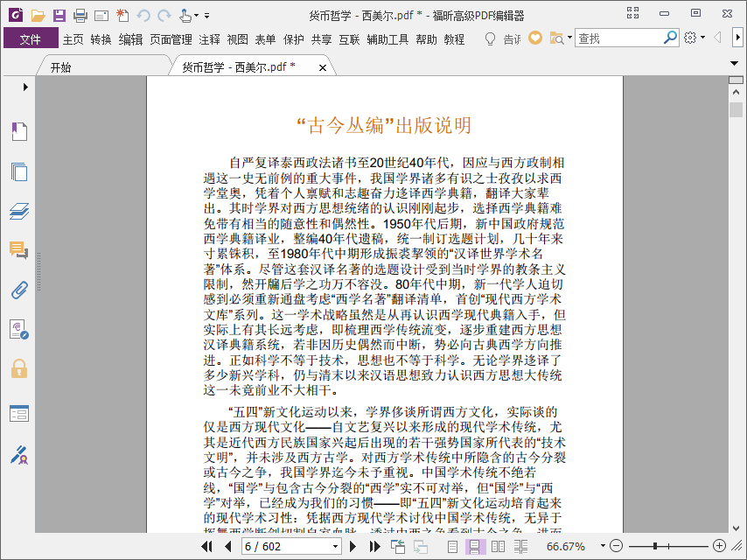Open the 注释 ribbon tab
The width and height of the screenshot is (747, 560).
point(210,39)
